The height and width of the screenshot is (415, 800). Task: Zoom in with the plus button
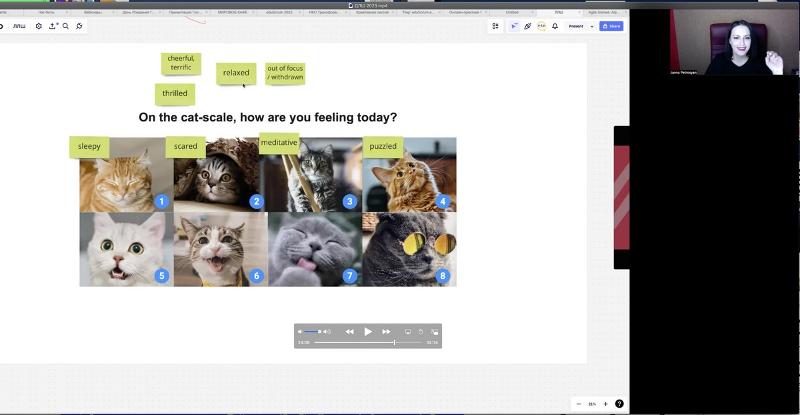[x=605, y=404]
